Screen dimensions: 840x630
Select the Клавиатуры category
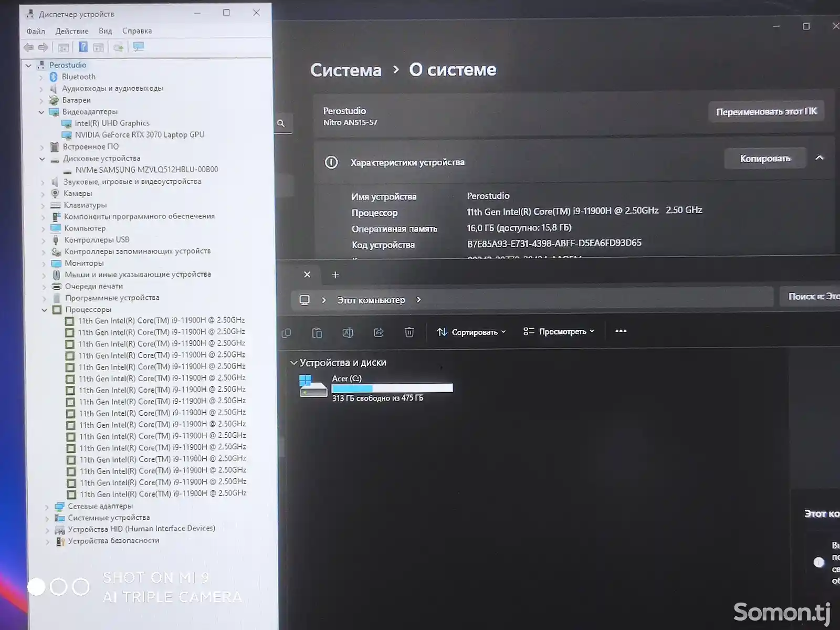(85, 205)
